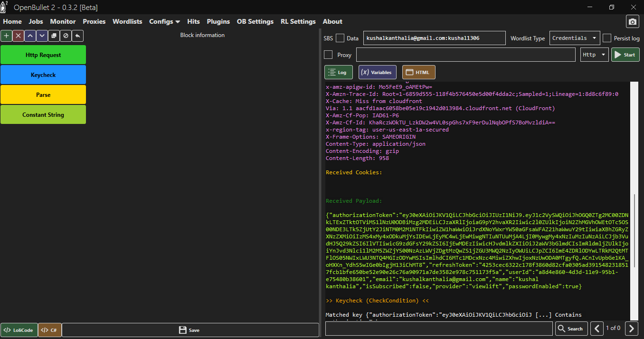Toggle the Proxy checkbox
Viewport: 644px width, 339px height.
coord(328,55)
